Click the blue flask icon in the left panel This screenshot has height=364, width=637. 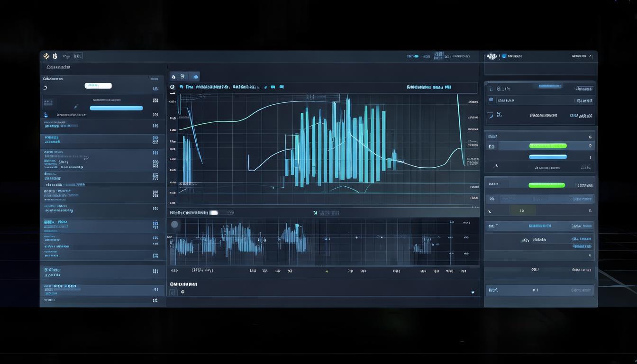click(46, 115)
